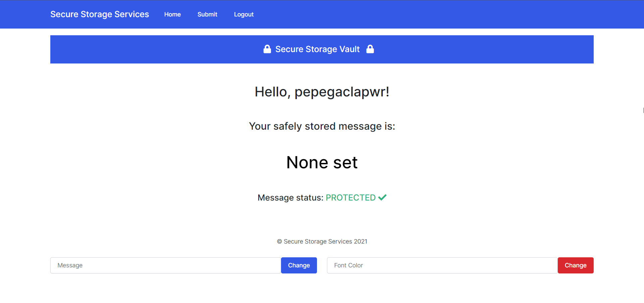Click the green checkmark beside PROTECTED
The width and height of the screenshot is (644, 303).
pyautogui.click(x=382, y=198)
